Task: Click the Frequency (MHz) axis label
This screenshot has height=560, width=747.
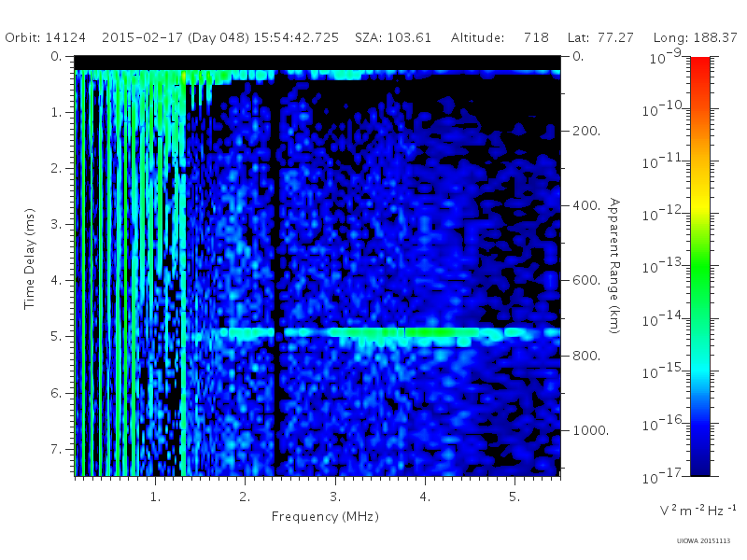Action: (x=325, y=517)
